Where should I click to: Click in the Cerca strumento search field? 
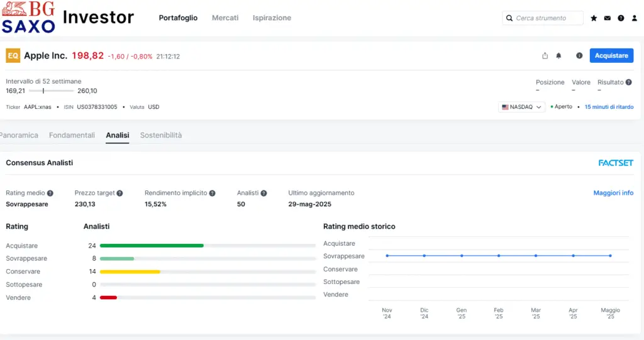pyautogui.click(x=542, y=18)
